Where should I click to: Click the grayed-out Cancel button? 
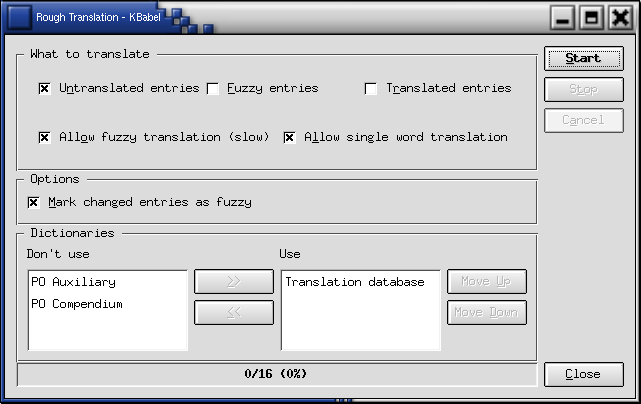pyautogui.click(x=584, y=120)
